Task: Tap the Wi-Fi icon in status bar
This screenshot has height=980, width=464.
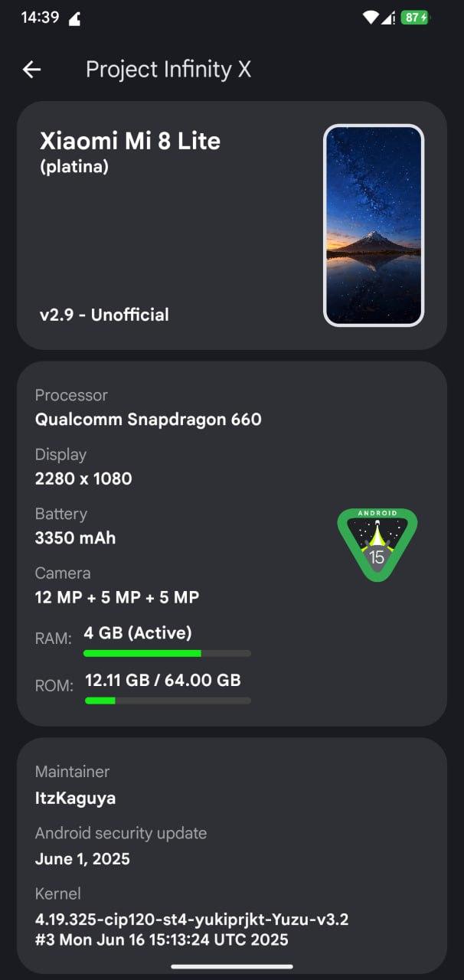Action: point(371,17)
